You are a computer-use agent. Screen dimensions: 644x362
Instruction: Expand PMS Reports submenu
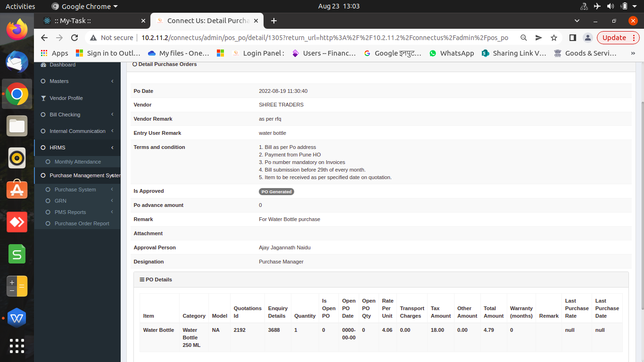tap(77, 212)
